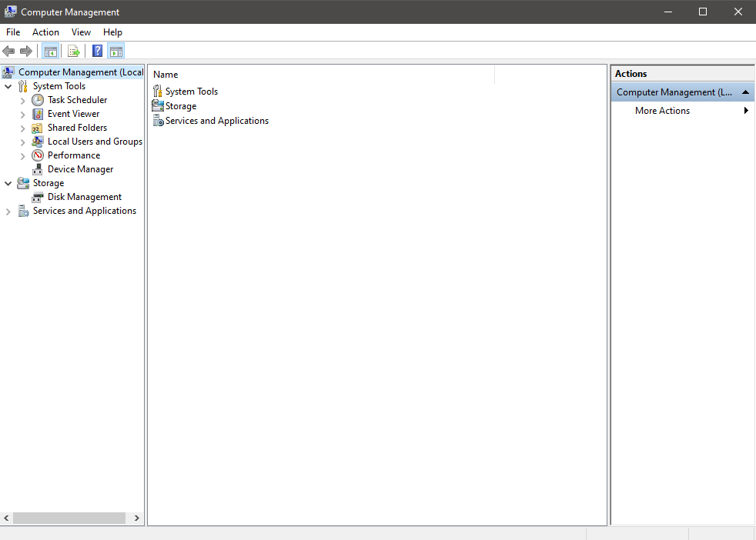This screenshot has height=540, width=756.
Task: Click the Storage icon in the tree
Action: [x=23, y=183]
